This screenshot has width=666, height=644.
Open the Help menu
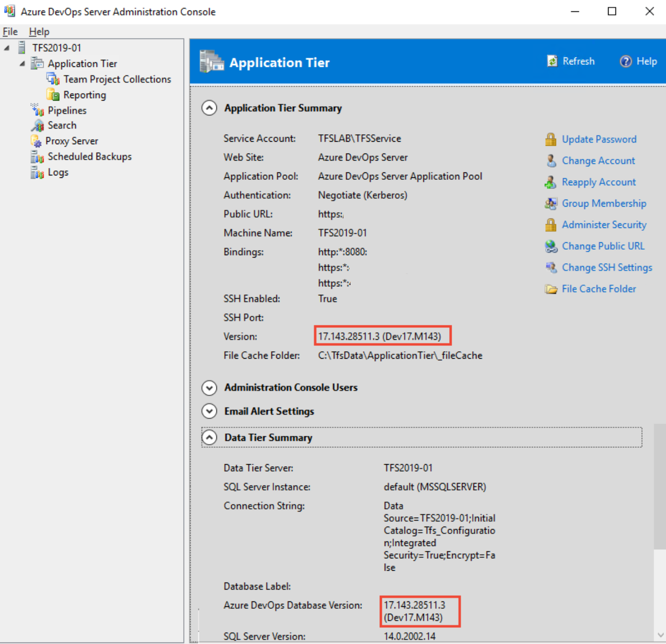pos(39,31)
